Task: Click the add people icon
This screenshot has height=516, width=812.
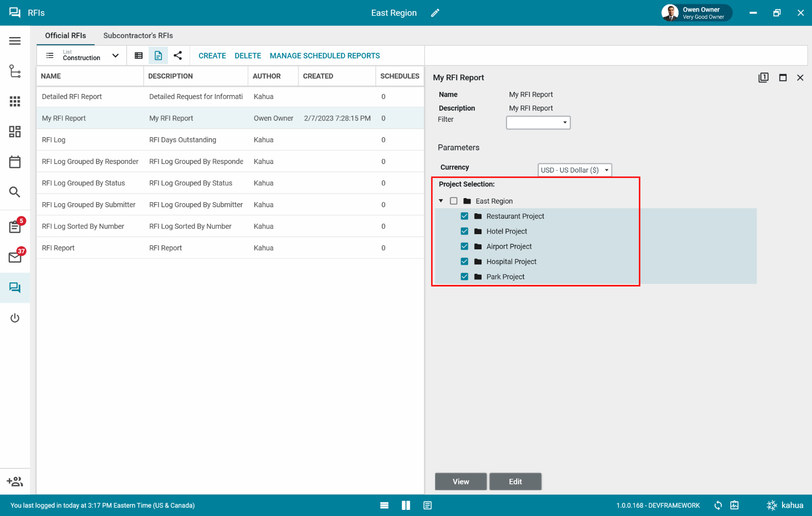Action: pos(15,481)
